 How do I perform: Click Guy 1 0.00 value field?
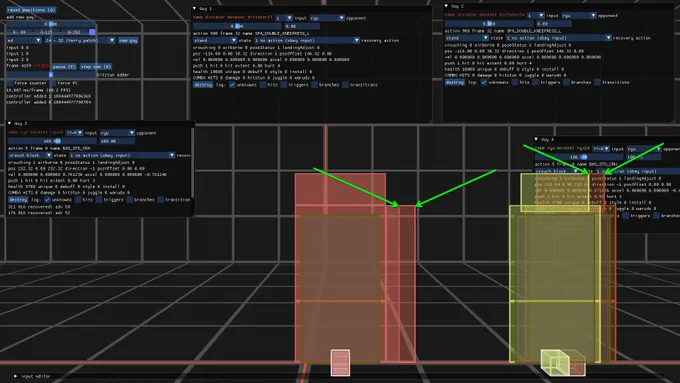point(301,26)
